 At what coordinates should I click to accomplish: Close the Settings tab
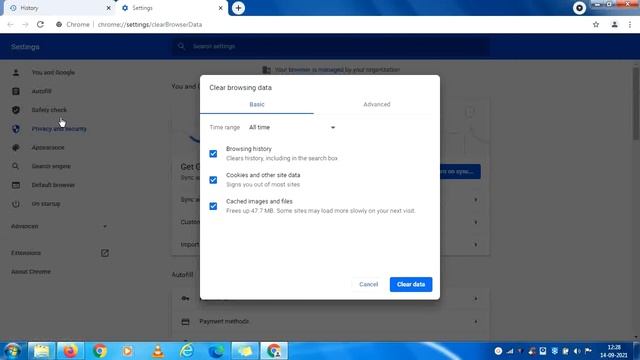pos(220,8)
